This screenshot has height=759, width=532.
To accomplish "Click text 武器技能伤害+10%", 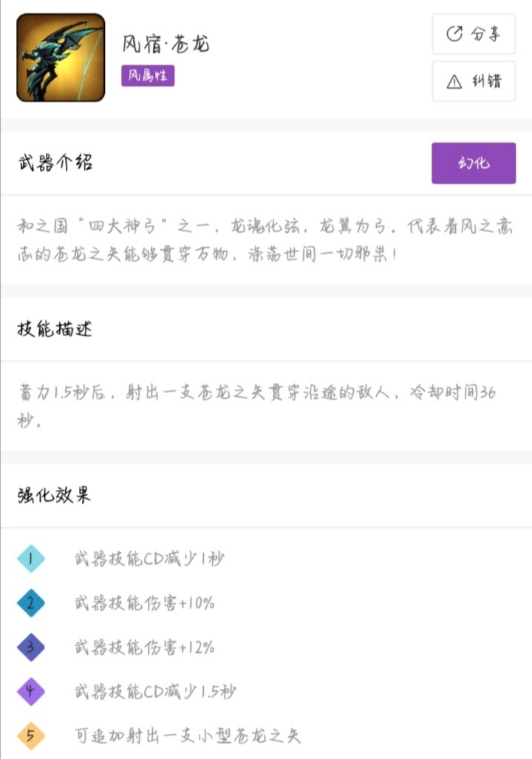I will (x=145, y=603).
